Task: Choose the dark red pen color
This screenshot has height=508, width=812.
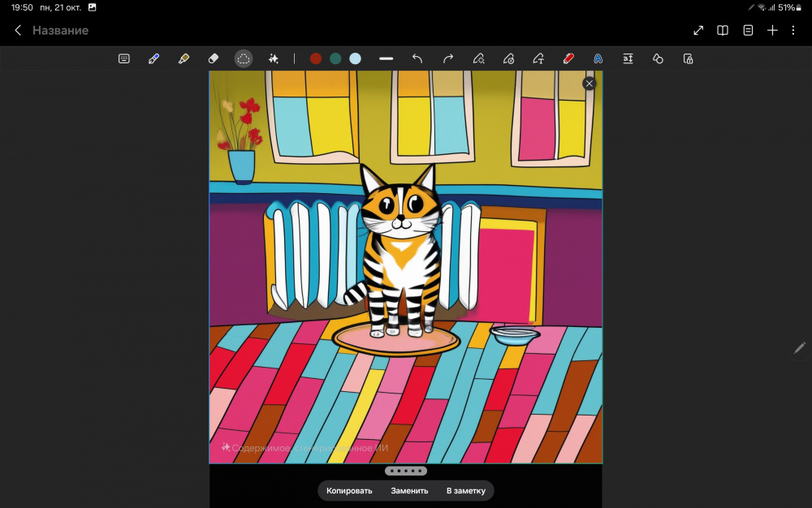Action: [x=315, y=59]
